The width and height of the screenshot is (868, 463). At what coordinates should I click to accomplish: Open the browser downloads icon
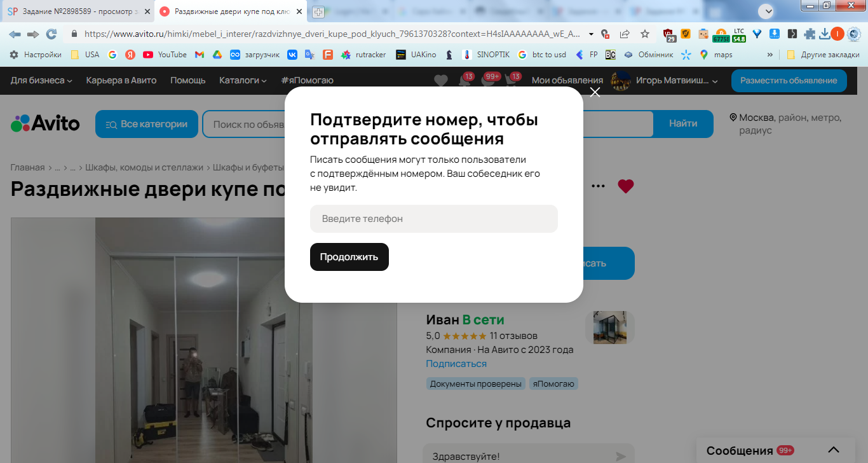tap(824, 34)
